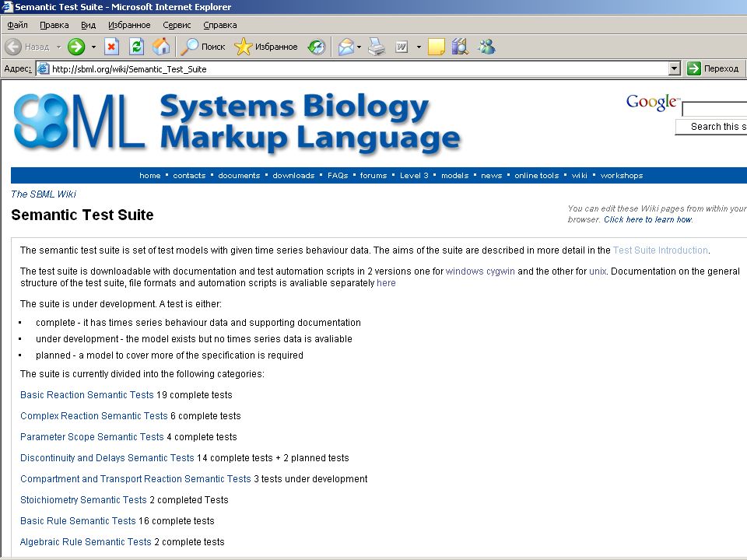Viewport: 747px width, 560px height.
Task: Open online tools in navigation bar
Action: coord(536,176)
